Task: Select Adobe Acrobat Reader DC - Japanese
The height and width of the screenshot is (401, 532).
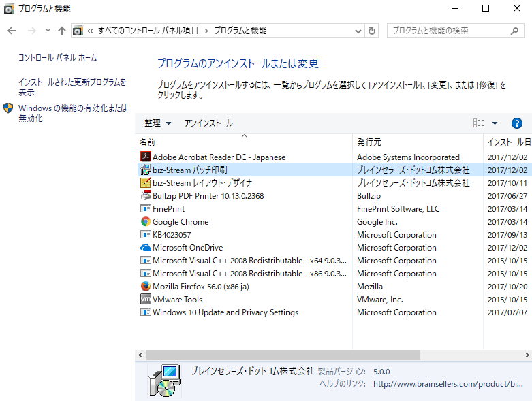Action: coord(219,157)
